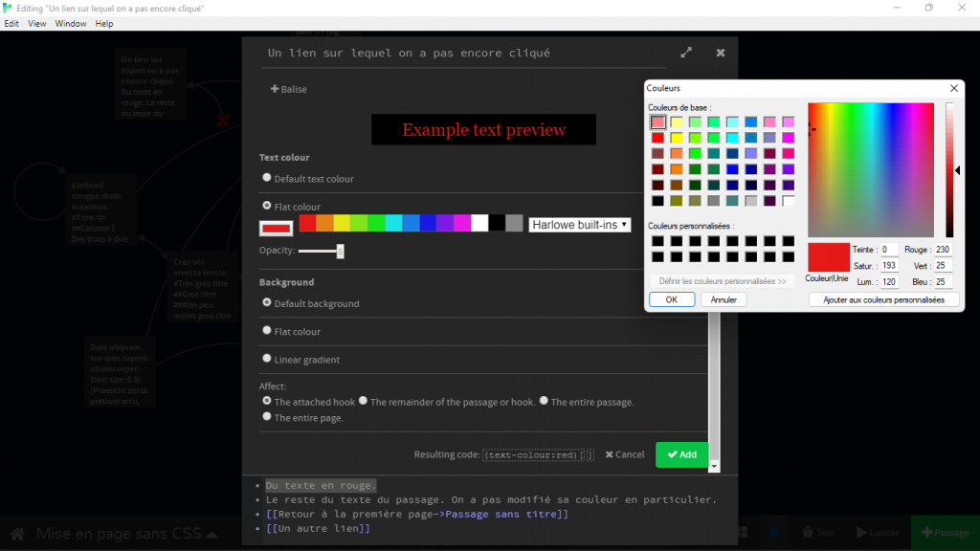This screenshot has width=980, height=551.
Task: Pick the orange built-in colour swatch
Action: click(x=324, y=222)
